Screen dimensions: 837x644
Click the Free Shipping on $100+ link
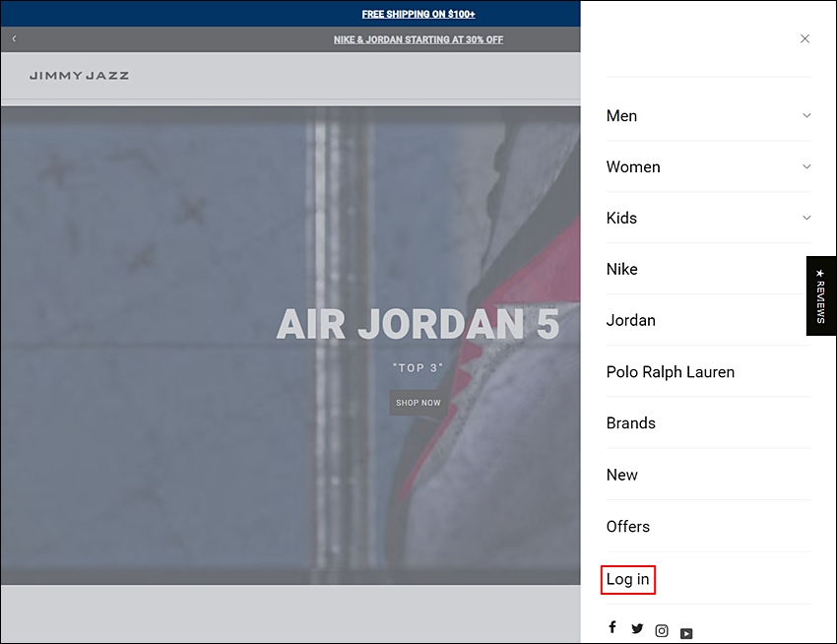click(x=418, y=14)
